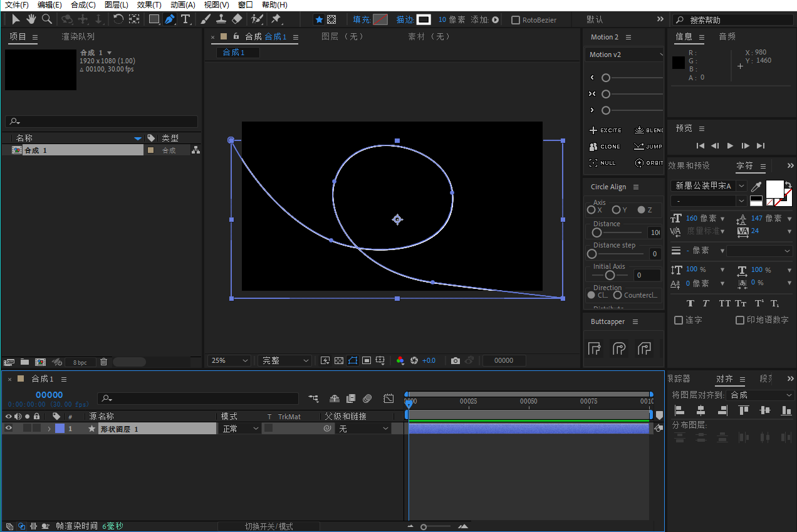The image size is (797, 532).
Task: Hide 形状图层 1 with its eye icon
Action: click(x=9, y=429)
